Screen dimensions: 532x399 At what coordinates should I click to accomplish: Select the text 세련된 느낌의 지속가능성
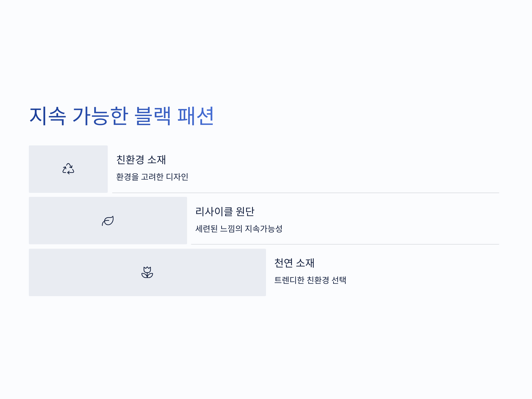pos(239,229)
